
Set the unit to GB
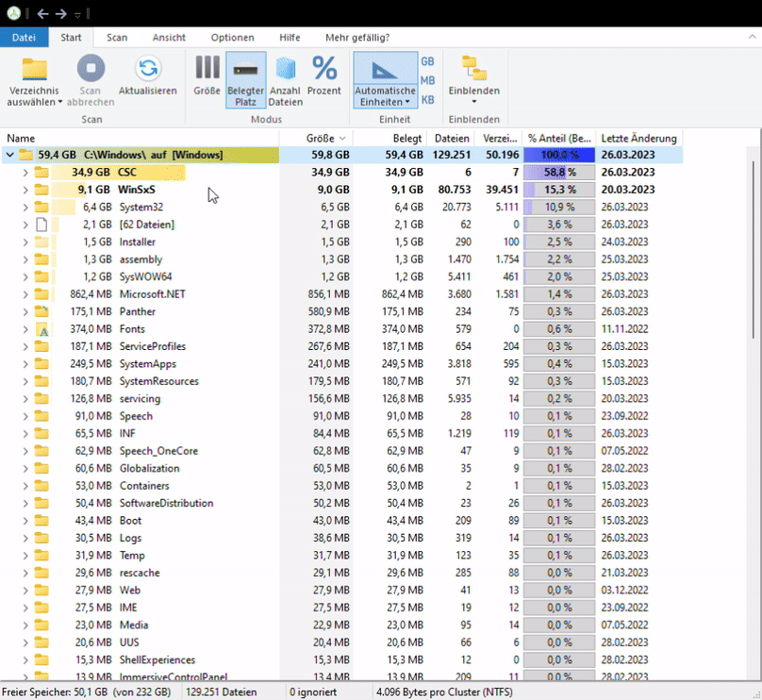427,61
